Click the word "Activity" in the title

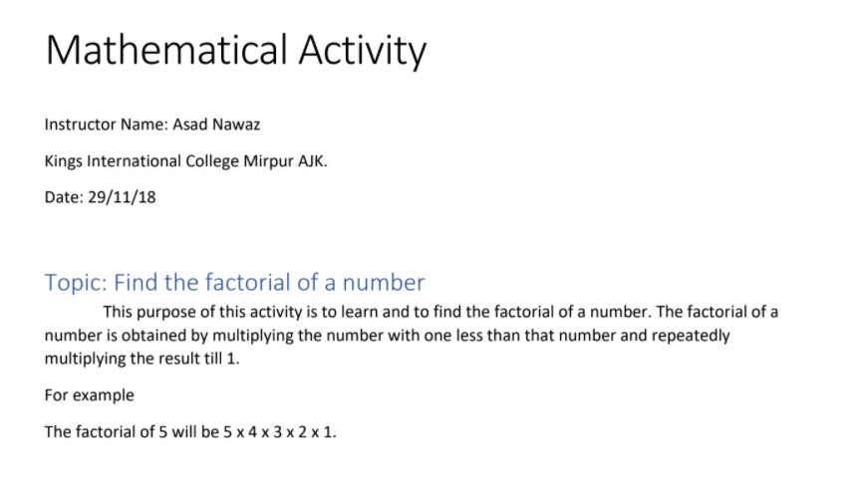click(359, 50)
